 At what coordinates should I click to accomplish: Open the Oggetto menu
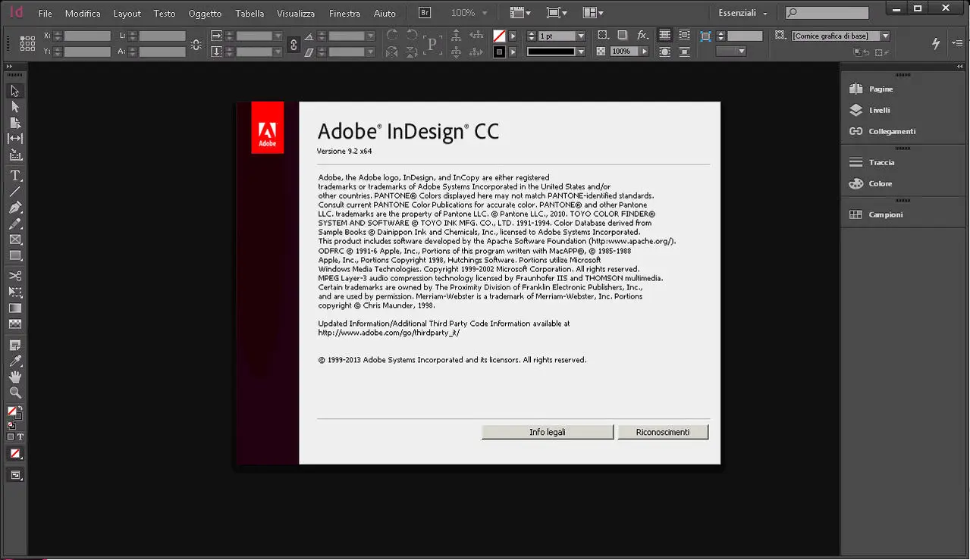pos(206,14)
